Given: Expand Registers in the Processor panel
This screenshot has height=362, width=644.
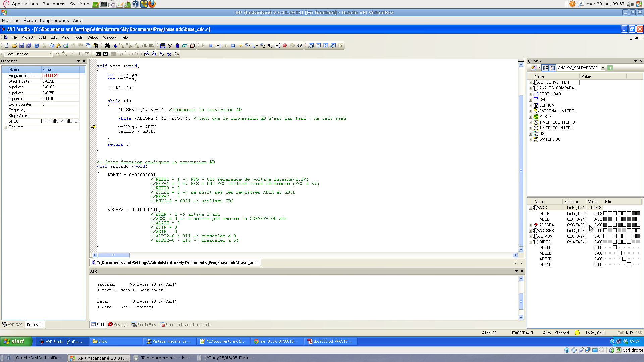Looking at the screenshot, I should coord(5,127).
